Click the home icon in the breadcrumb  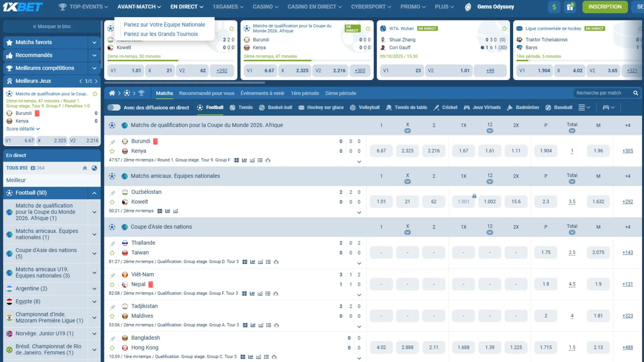[x=112, y=93]
